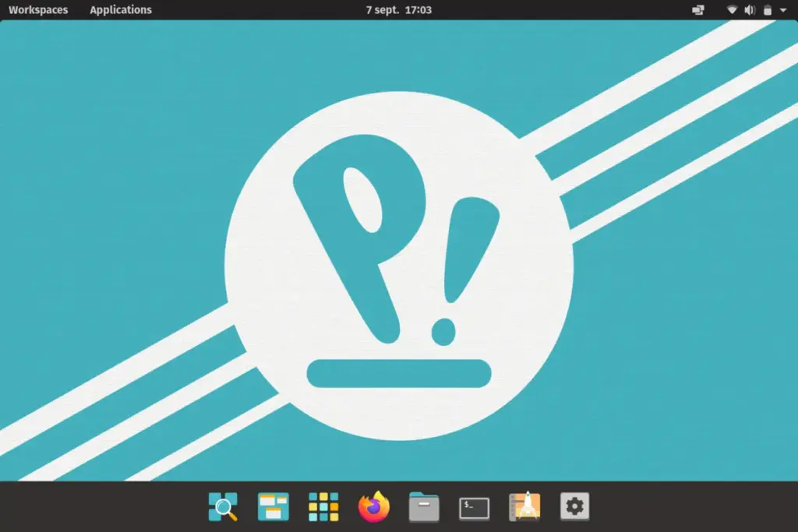Open Pop!_Shop rocket icon
The width and height of the screenshot is (798, 532).
[524, 507]
